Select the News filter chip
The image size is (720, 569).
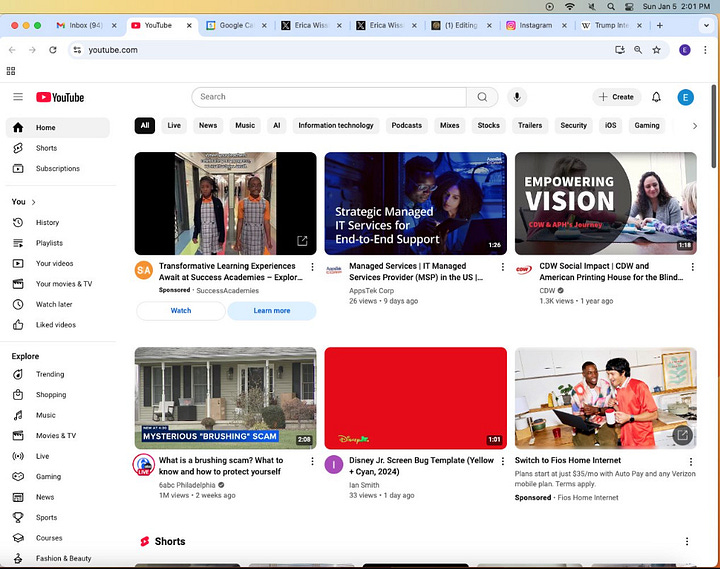tap(208, 125)
